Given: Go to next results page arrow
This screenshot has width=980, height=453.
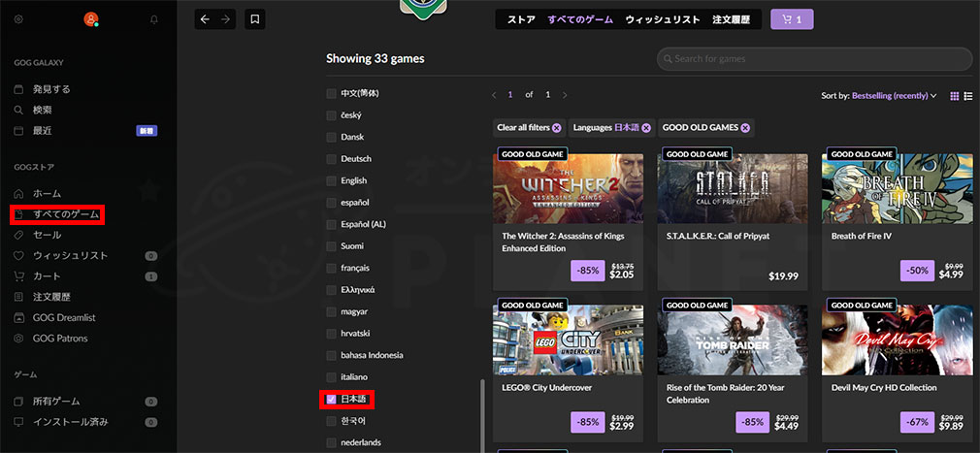Looking at the screenshot, I should click(565, 95).
